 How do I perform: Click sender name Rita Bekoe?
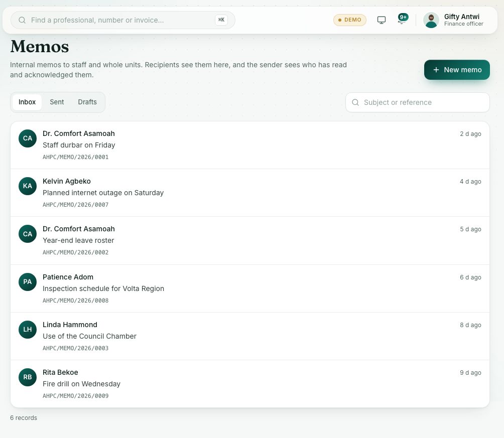[x=60, y=372]
